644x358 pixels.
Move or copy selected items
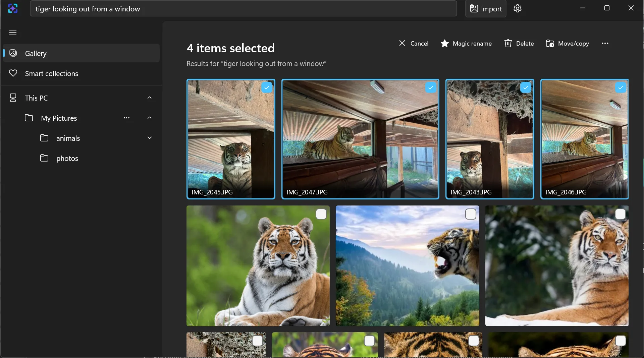pos(567,43)
